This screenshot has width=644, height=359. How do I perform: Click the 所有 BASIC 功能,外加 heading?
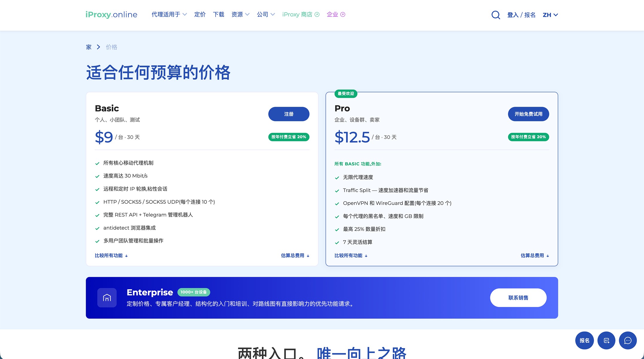[358, 164]
